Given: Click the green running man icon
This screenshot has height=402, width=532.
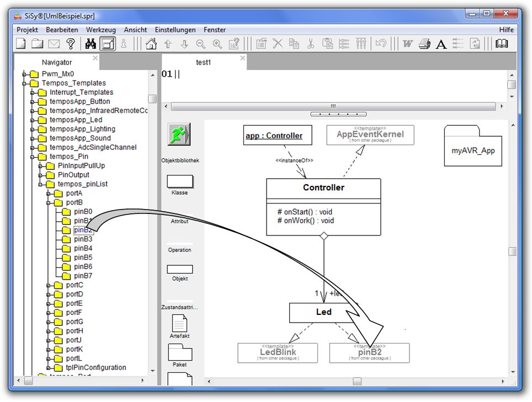Looking at the screenshot, I should tap(179, 135).
